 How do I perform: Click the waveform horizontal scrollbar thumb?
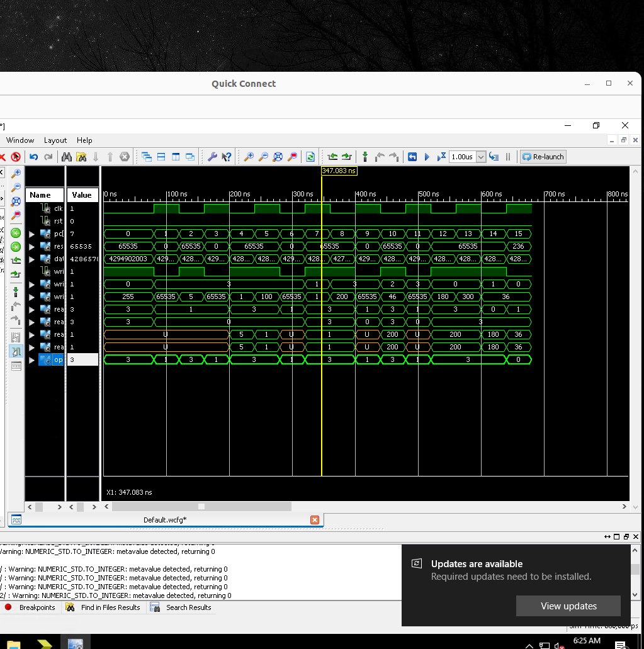click(201, 506)
